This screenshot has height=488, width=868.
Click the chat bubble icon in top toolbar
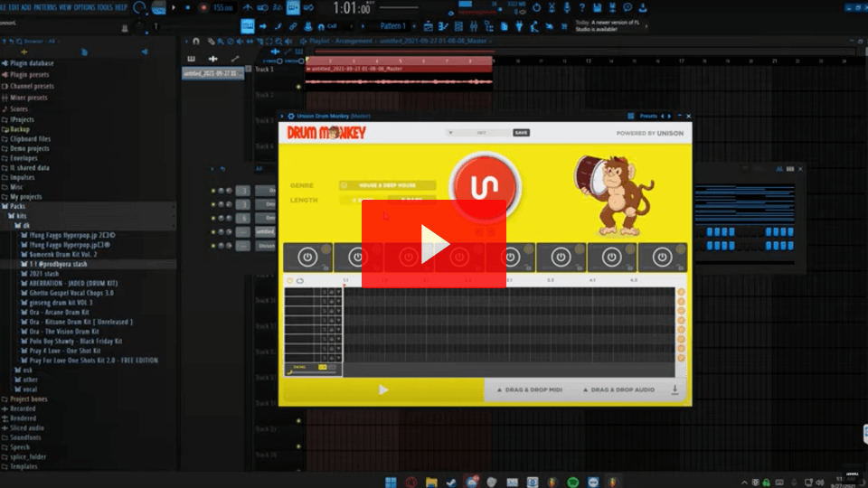627,8
